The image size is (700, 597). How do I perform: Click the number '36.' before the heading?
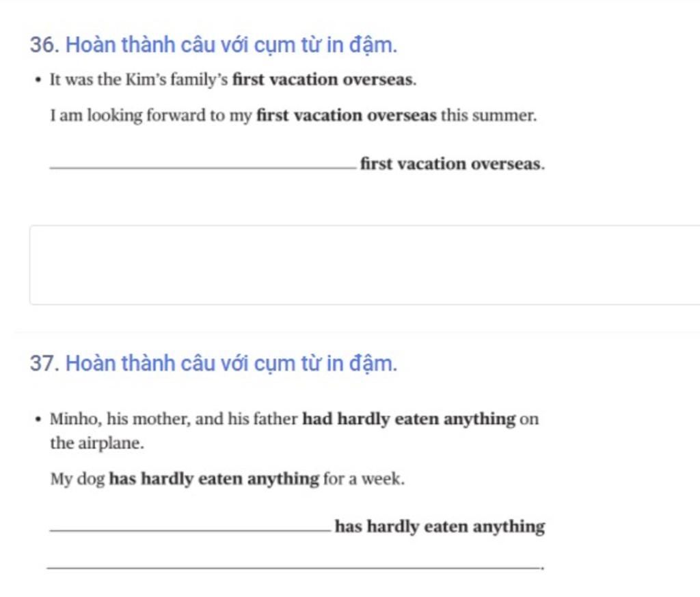[x=44, y=45]
